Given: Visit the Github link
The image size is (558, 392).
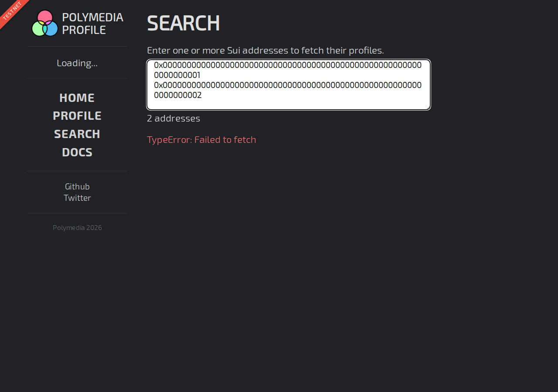Looking at the screenshot, I should point(77,186).
